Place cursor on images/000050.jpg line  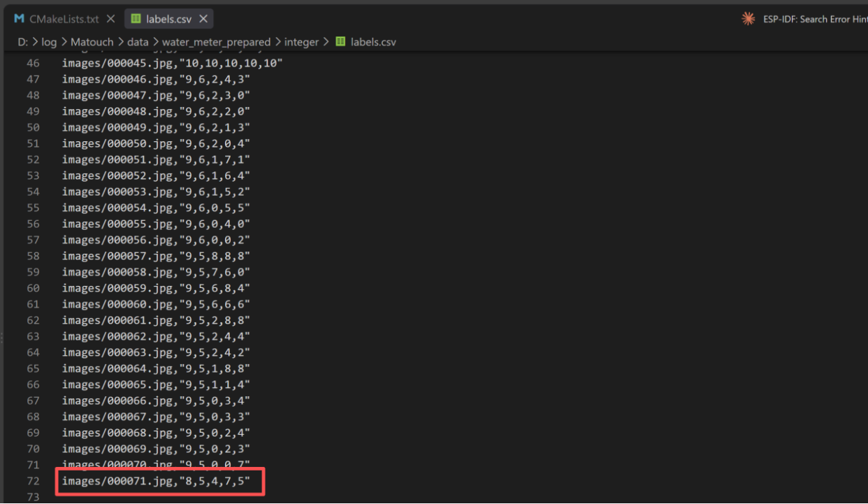(156, 143)
